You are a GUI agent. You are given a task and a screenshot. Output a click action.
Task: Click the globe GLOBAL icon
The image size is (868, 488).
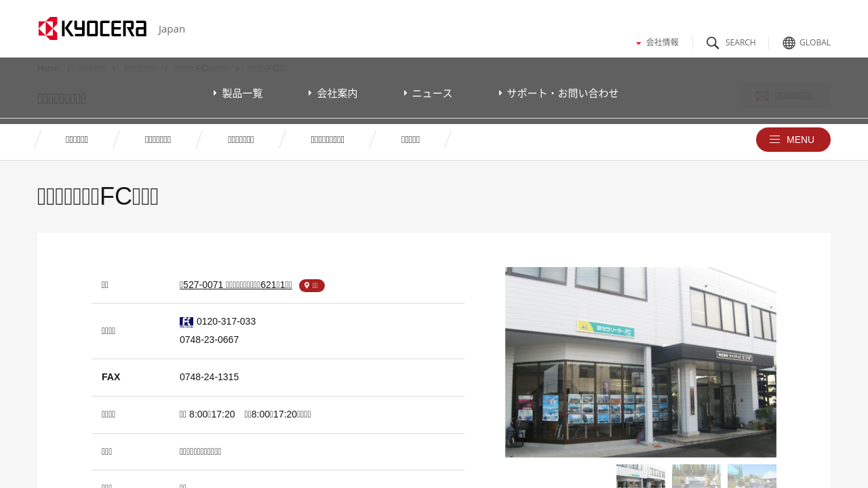point(789,43)
